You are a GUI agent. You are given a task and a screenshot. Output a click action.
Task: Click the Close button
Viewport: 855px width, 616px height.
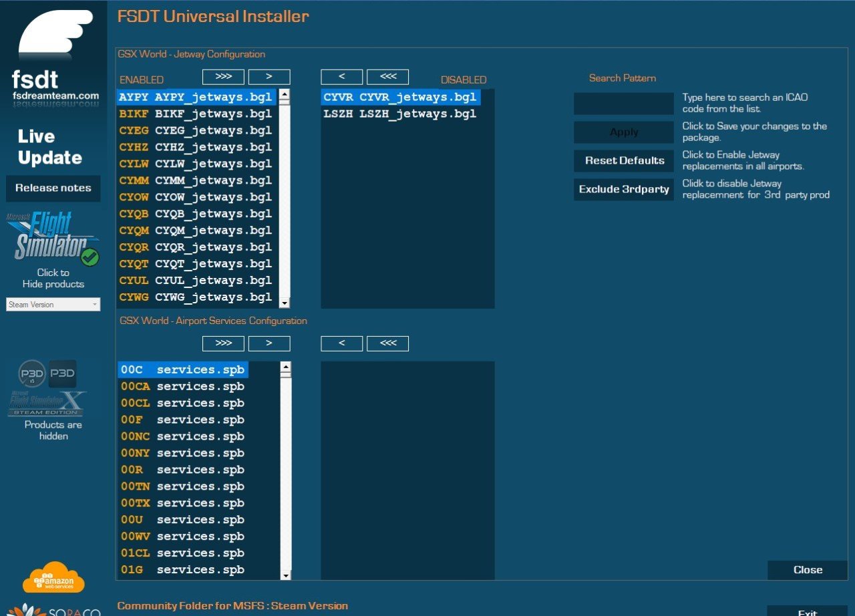[x=808, y=570]
